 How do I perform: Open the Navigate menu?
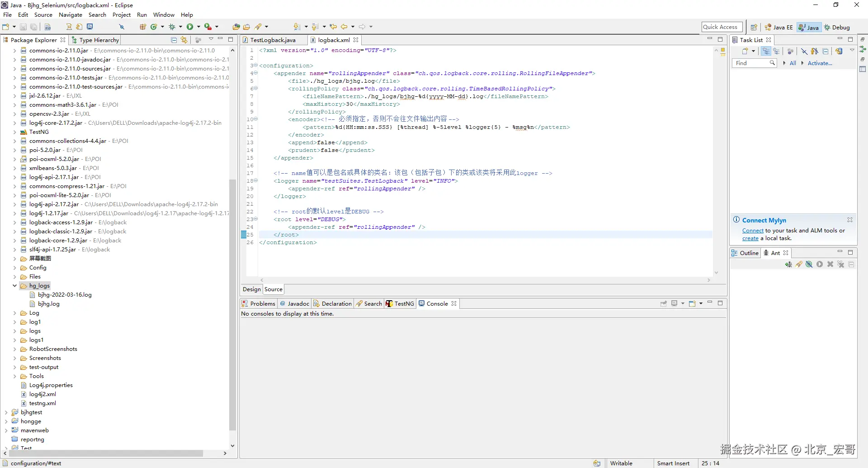click(x=71, y=15)
